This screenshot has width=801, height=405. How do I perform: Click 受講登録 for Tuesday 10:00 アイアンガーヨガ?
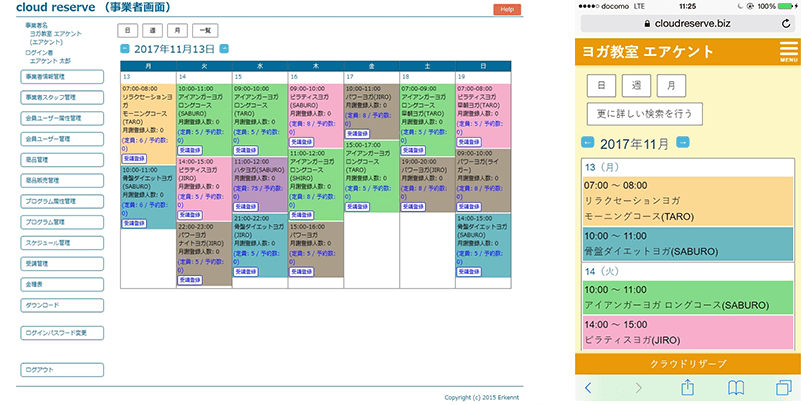pyautogui.click(x=190, y=150)
